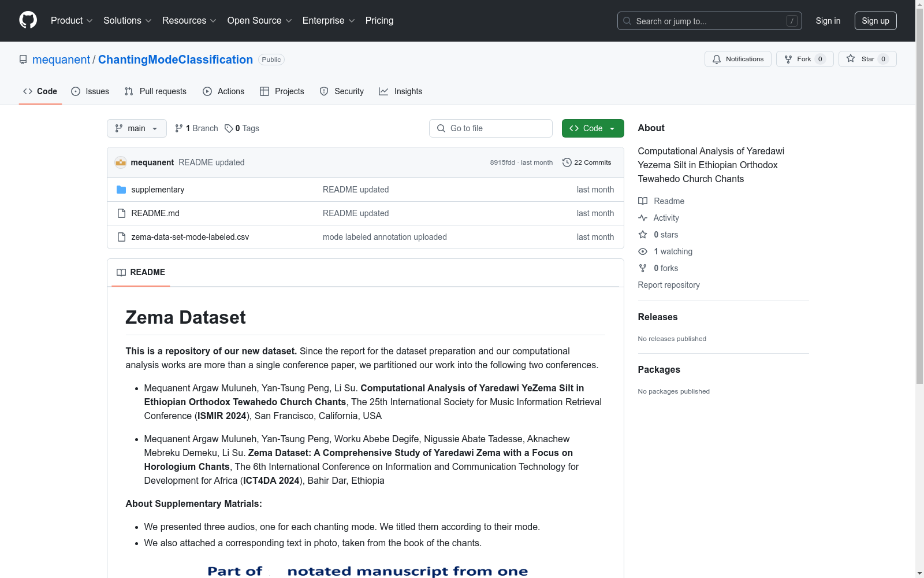Click the star icon beside 0 stars
Screen dimensions: 924x578
coord(643,235)
